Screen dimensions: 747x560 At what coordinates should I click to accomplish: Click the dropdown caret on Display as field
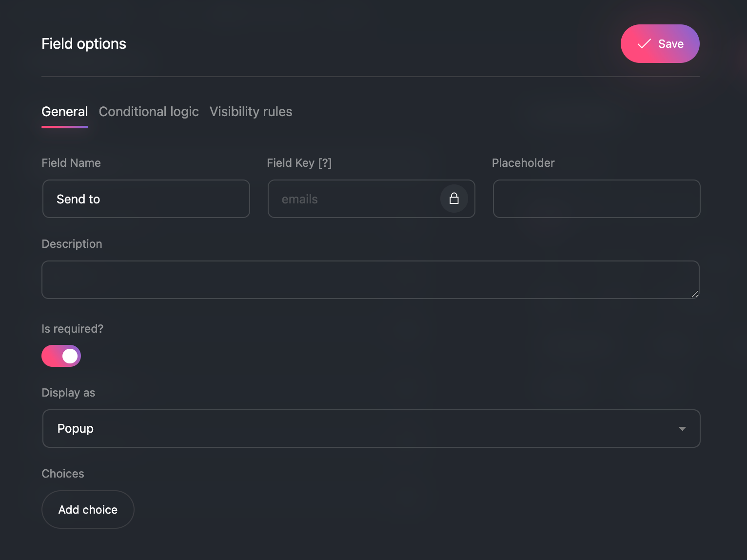click(x=682, y=429)
